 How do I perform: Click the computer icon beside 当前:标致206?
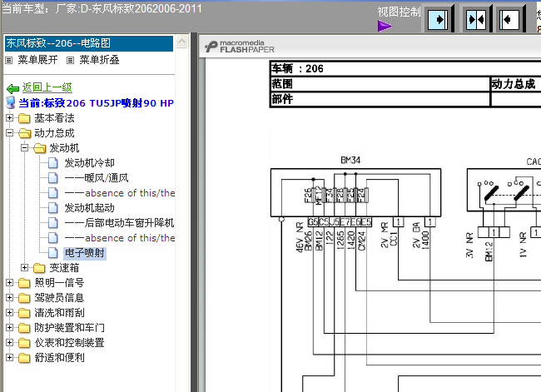pyautogui.click(x=11, y=103)
